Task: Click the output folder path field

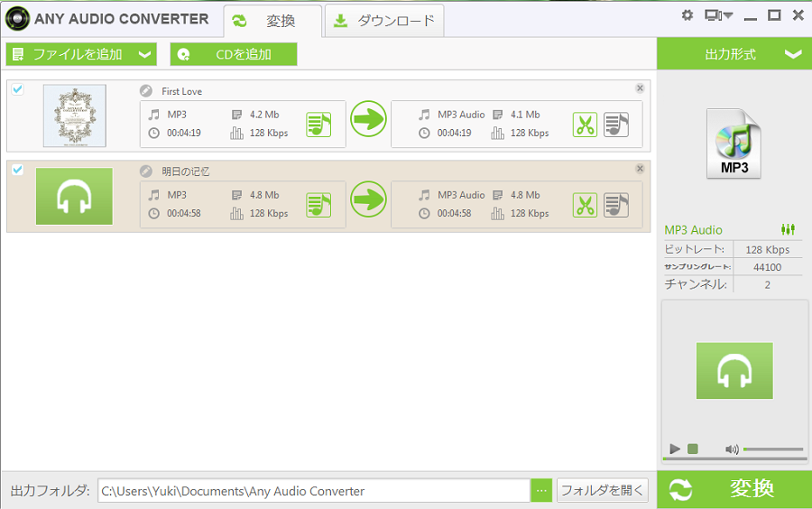Action: point(314,490)
